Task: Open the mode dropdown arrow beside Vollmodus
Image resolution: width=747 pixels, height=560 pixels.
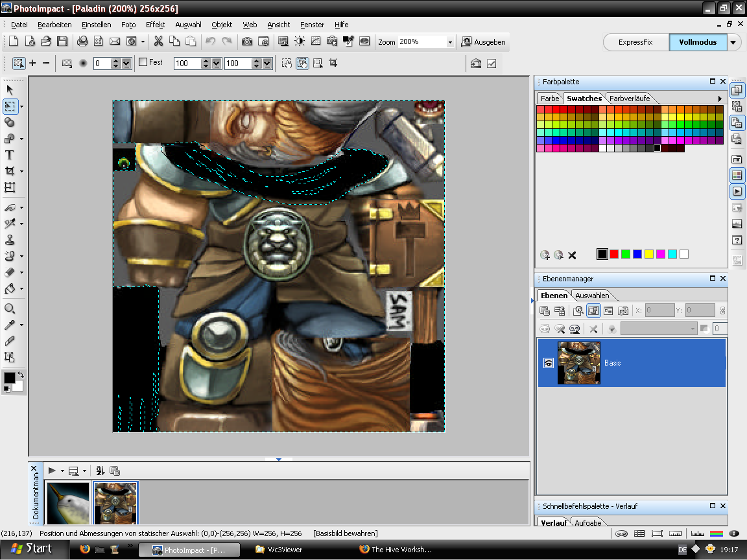Action: pos(733,42)
